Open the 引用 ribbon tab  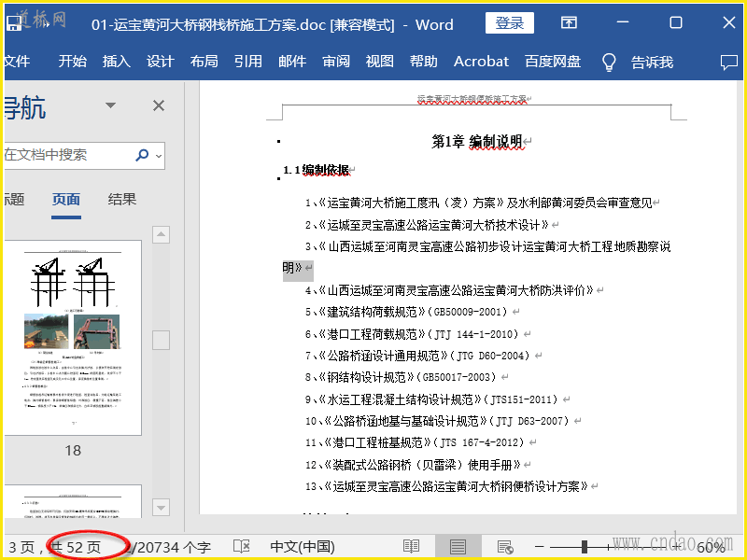tap(248, 62)
